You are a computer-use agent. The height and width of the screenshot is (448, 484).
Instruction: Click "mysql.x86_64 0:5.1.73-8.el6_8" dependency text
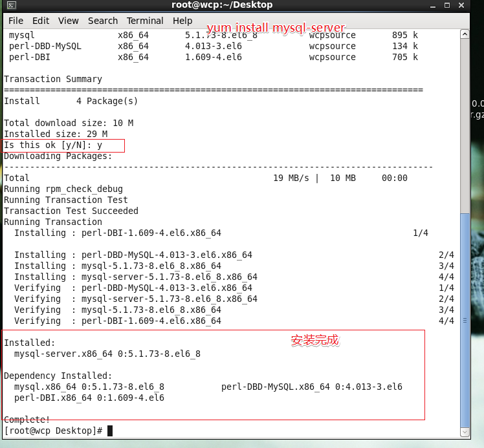pos(89,387)
